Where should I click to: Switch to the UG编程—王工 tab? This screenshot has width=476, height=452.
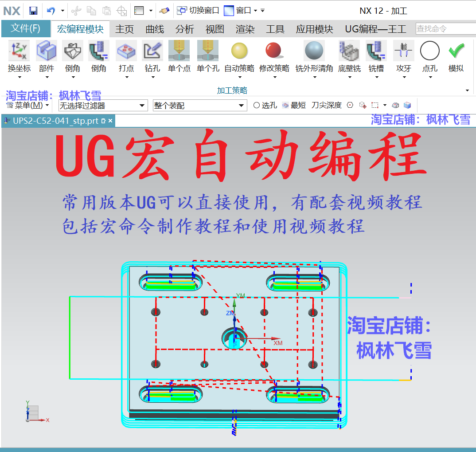point(375,29)
